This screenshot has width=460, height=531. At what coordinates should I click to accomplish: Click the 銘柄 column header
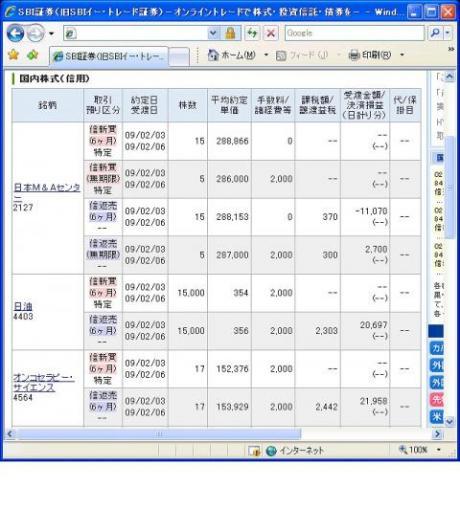(x=47, y=105)
